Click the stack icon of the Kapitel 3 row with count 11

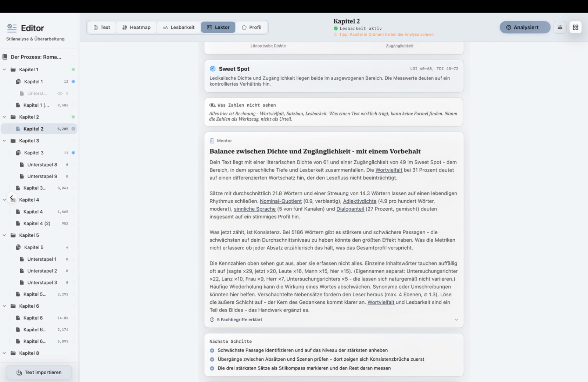click(18, 153)
